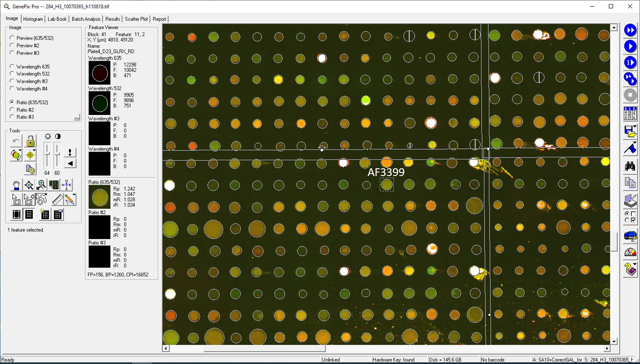Viewport: 640px width, 364px height.
Task: Click the binoculars find icon
Action: tap(630, 166)
